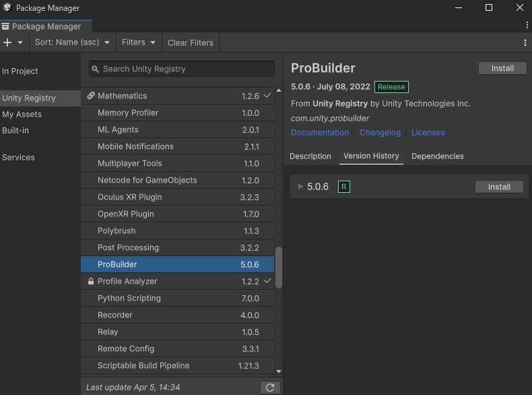The width and height of the screenshot is (532, 395).
Task: Select My Assets in the sidebar
Action: tap(22, 115)
